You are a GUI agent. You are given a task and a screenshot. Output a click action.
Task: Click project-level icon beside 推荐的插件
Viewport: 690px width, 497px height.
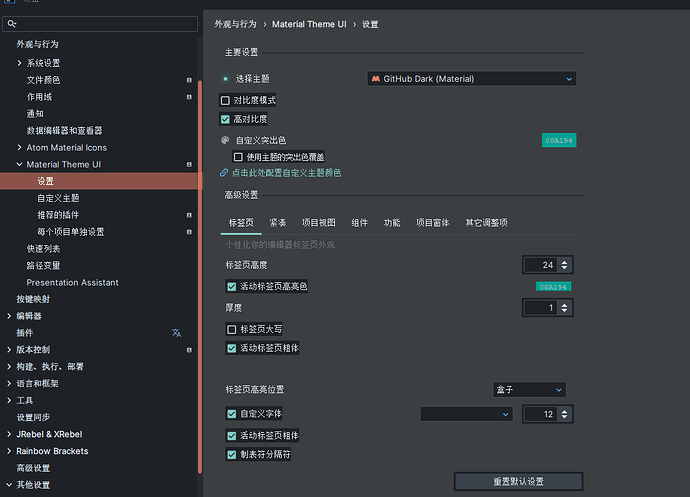click(189, 215)
